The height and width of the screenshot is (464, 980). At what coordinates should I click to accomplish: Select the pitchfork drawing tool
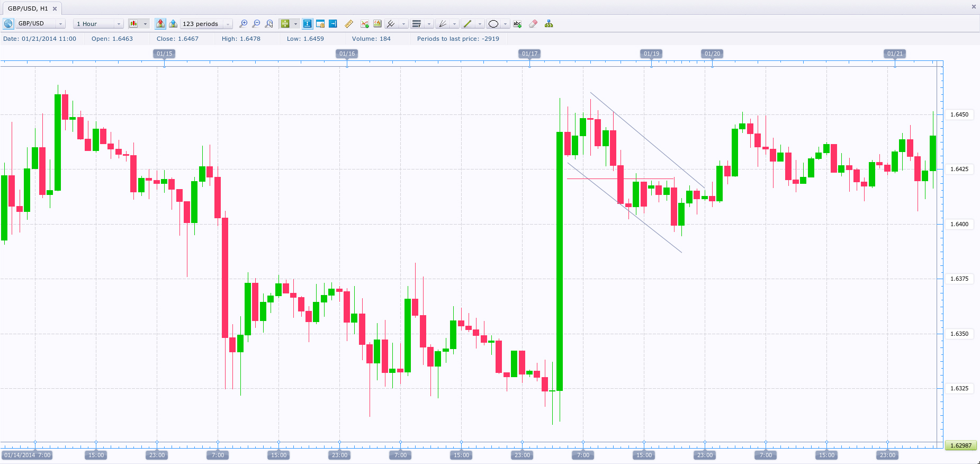[391, 24]
